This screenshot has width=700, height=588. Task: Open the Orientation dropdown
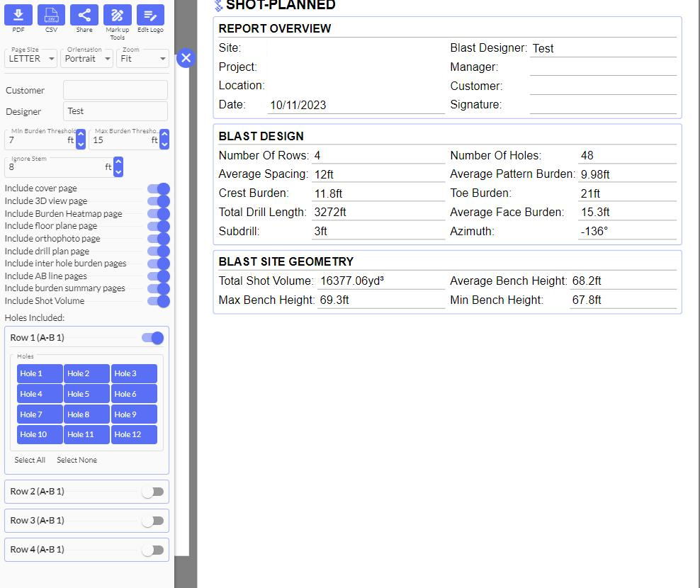pyautogui.click(x=87, y=59)
